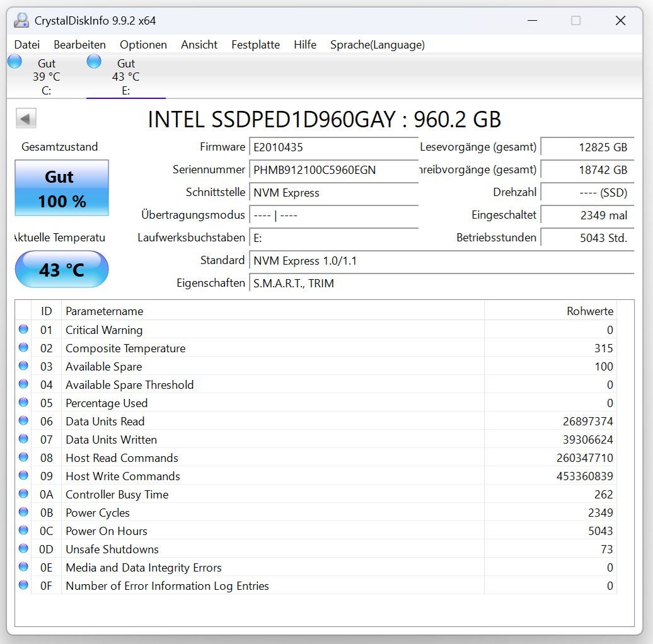The height and width of the screenshot is (644, 653).
Task: Open the Hilfe menu
Action: (305, 45)
